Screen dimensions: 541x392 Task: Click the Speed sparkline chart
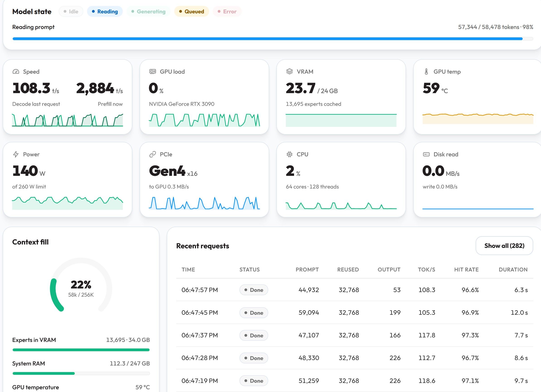pos(68,120)
